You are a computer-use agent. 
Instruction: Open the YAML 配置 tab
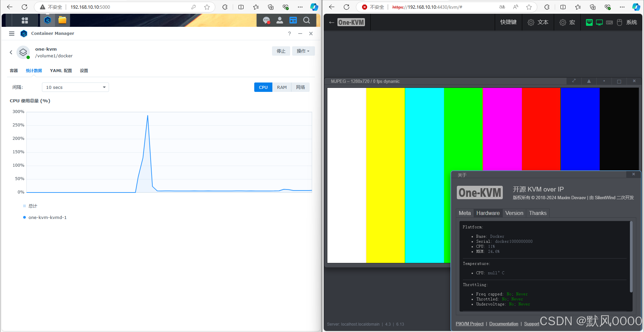[x=61, y=70]
